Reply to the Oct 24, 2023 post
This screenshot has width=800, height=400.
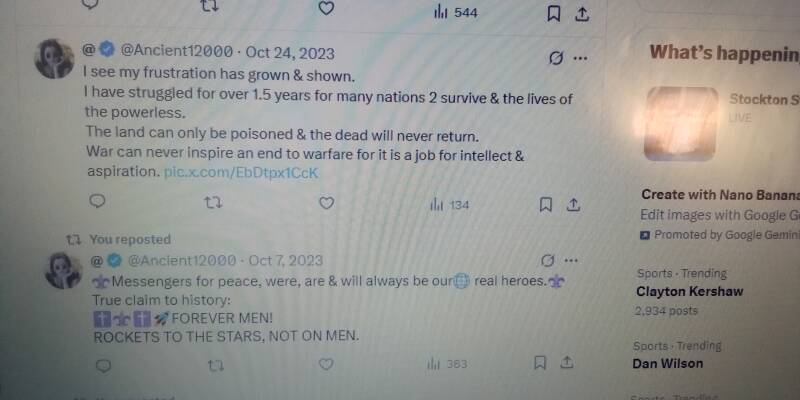97,202
